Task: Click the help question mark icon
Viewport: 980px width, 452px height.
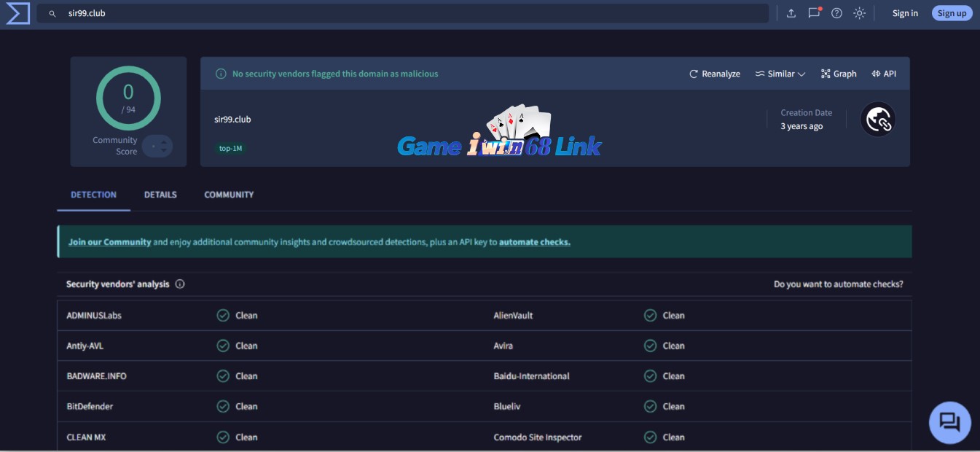Action: pos(836,13)
